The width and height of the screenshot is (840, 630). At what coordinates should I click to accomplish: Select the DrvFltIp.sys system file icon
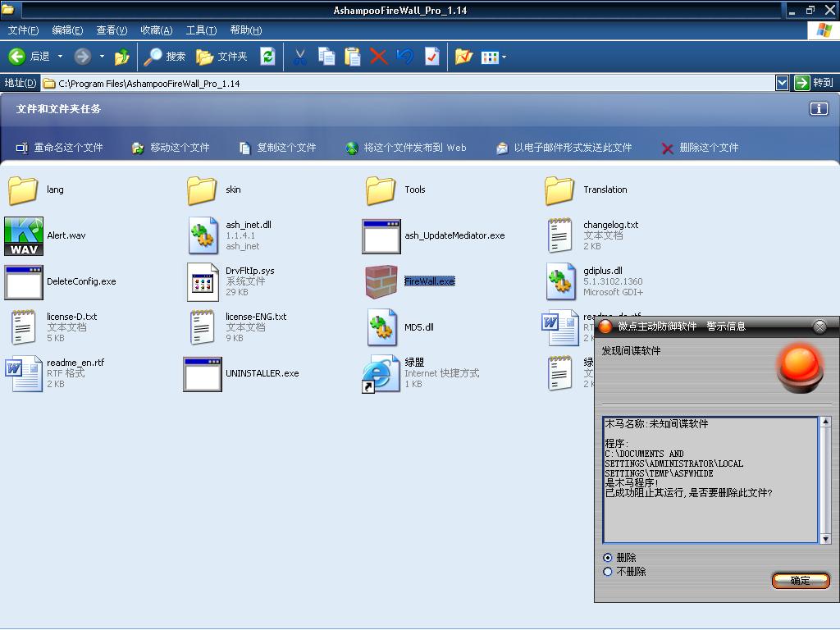pyautogui.click(x=203, y=282)
